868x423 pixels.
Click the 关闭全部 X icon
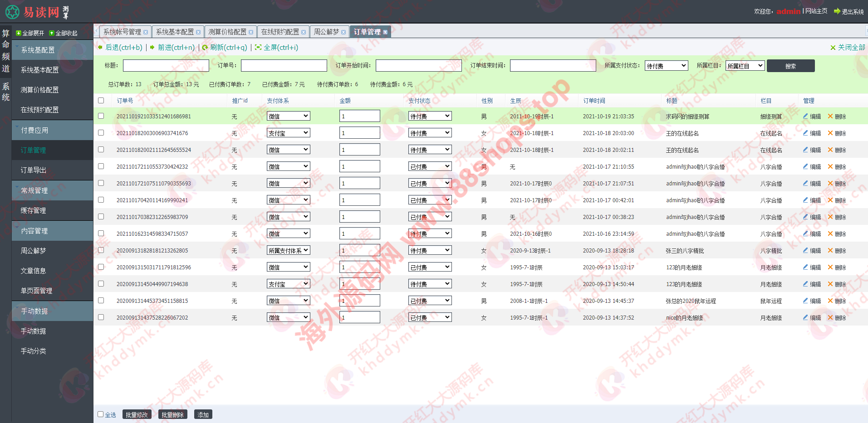pyautogui.click(x=833, y=48)
